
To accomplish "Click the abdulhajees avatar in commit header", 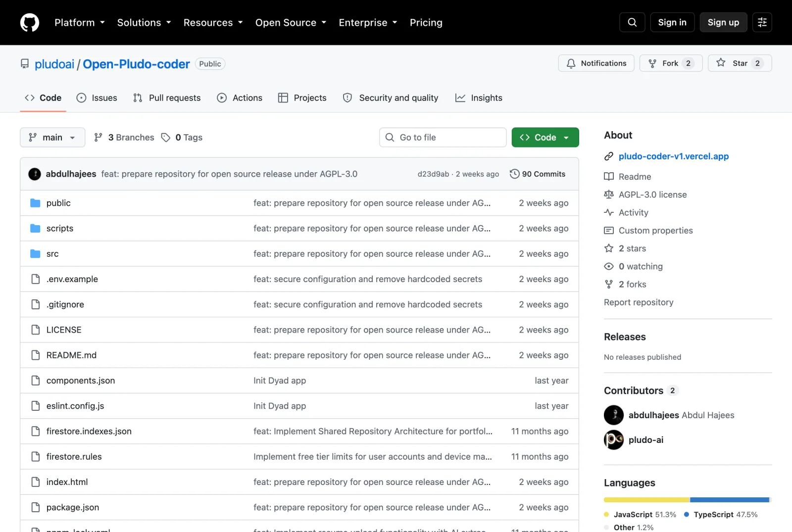I will point(35,174).
